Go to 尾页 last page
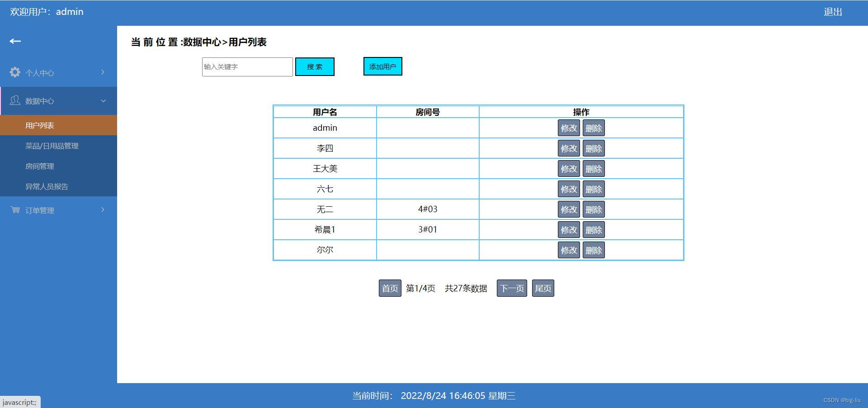868x408 pixels. 543,288
